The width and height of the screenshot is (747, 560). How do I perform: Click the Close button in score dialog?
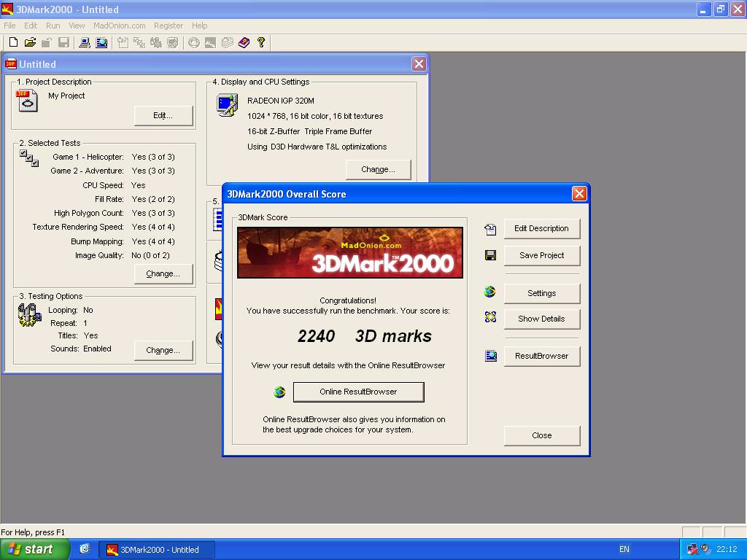[x=542, y=435]
